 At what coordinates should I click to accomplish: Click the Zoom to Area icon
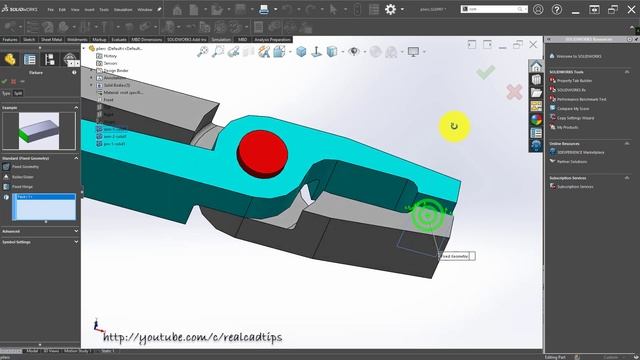pos(218,52)
